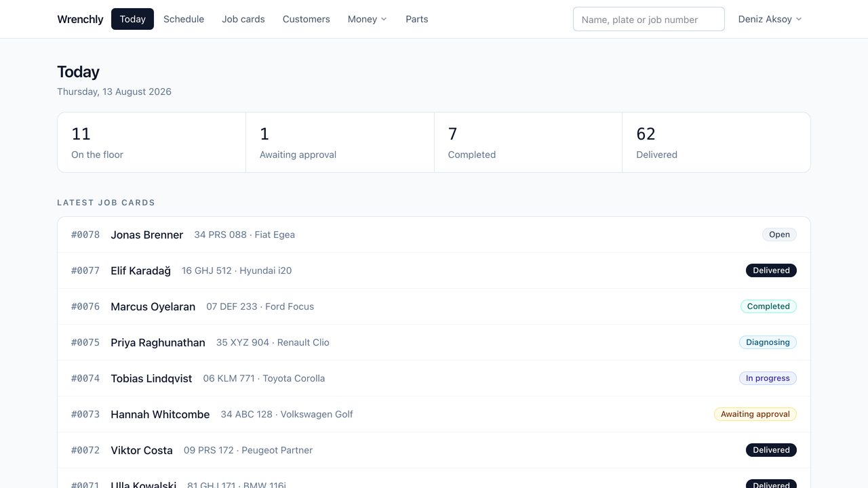868x488 pixels.
Task: Open the Parts section
Action: tap(416, 19)
